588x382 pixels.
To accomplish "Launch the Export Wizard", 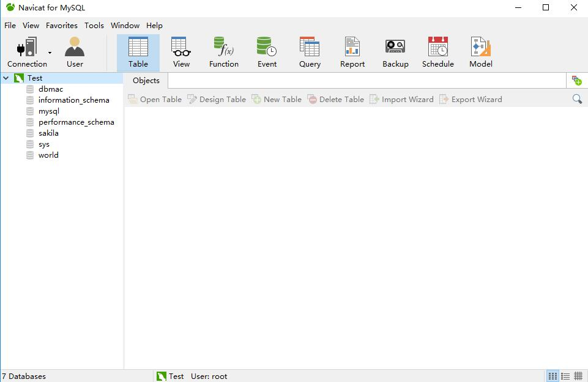I will (471, 99).
